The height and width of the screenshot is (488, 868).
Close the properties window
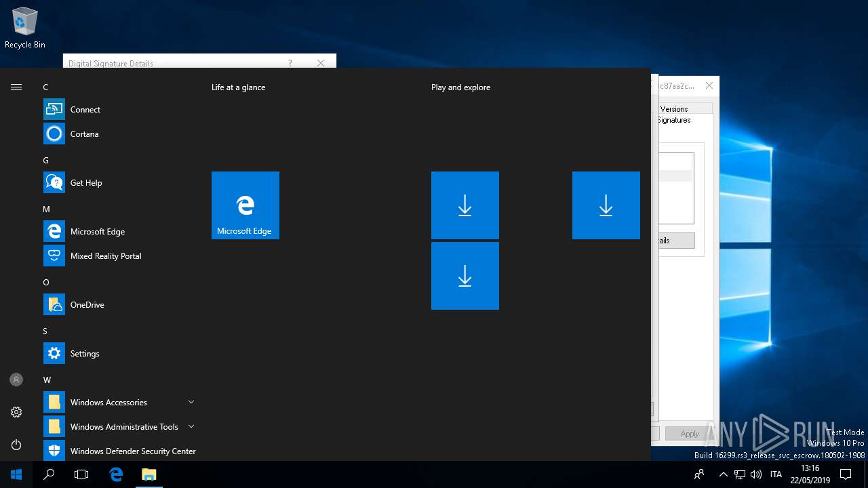[709, 85]
